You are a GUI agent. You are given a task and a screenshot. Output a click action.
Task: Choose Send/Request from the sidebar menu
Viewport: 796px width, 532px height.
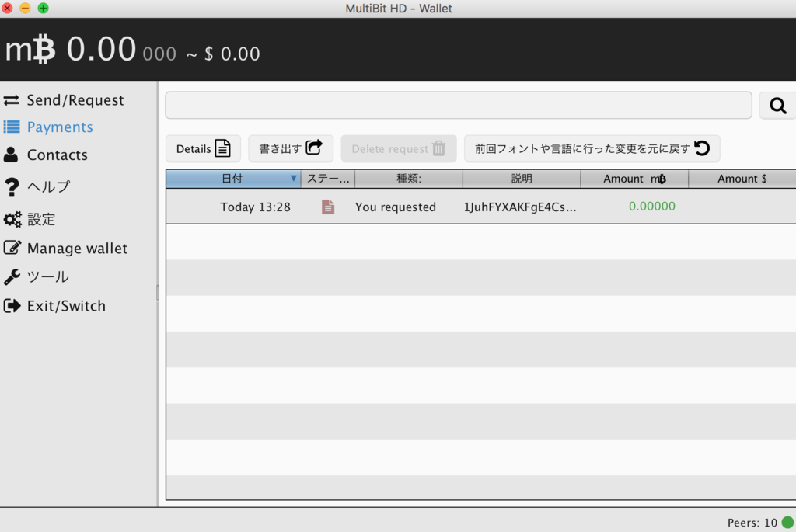click(75, 99)
